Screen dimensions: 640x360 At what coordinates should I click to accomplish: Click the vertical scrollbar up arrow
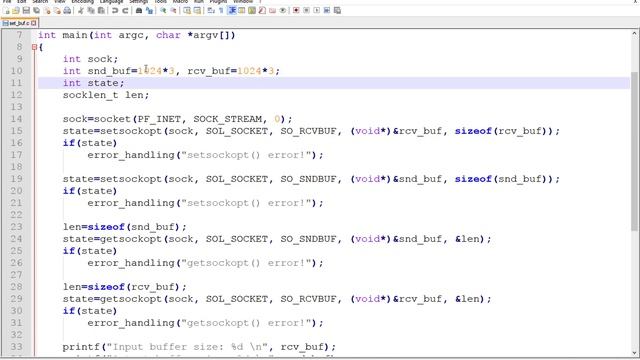634,34
